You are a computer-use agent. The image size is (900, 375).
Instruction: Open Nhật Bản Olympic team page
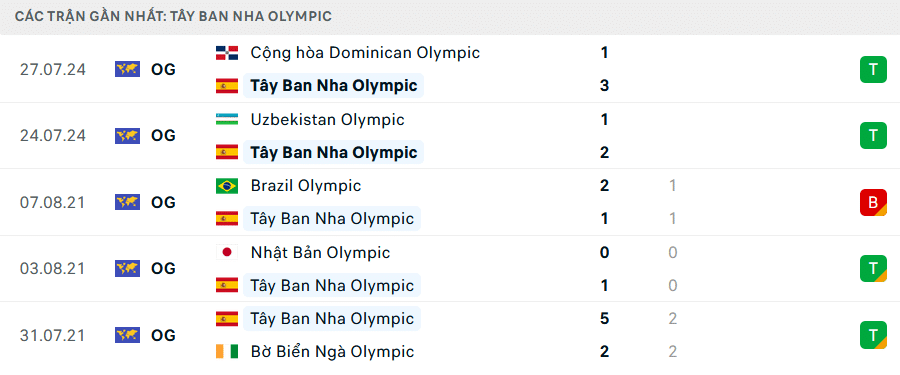point(320,253)
